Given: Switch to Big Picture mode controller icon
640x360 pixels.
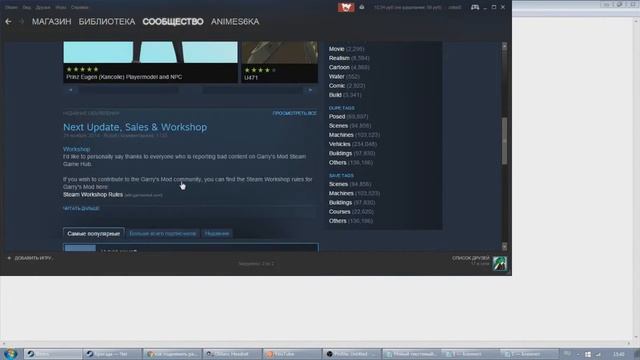Looking at the screenshot, I should coord(475,7).
